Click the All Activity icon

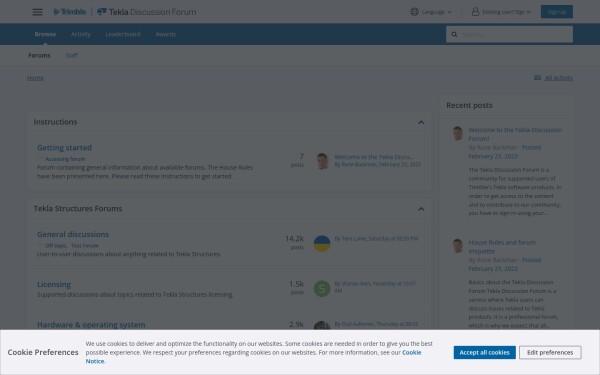538,78
